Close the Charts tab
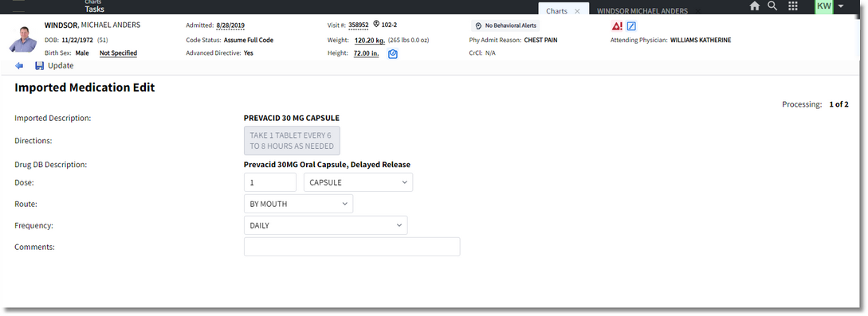868x316 pixels. (577, 11)
